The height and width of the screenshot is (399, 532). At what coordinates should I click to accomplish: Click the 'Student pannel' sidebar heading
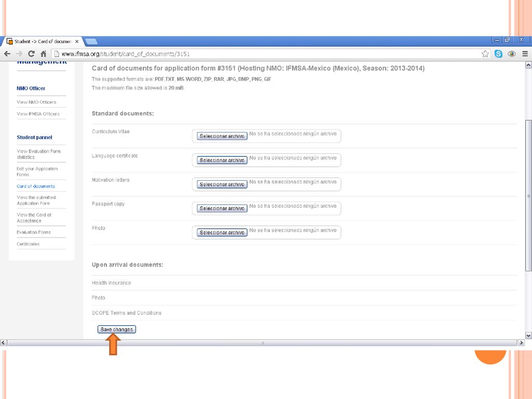pyautogui.click(x=34, y=137)
